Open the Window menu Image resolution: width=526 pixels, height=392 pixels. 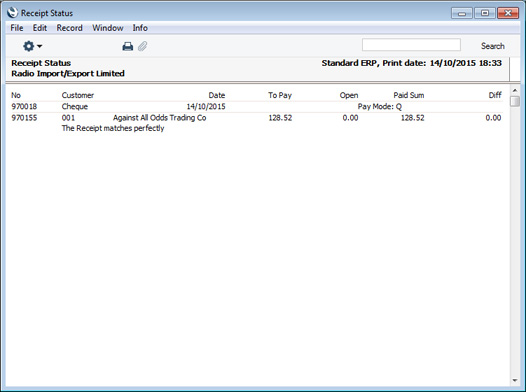[108, 28]
